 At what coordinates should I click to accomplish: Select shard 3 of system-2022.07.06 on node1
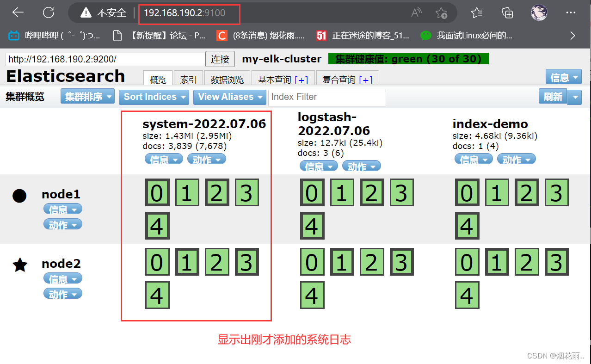tap(247, 192)
